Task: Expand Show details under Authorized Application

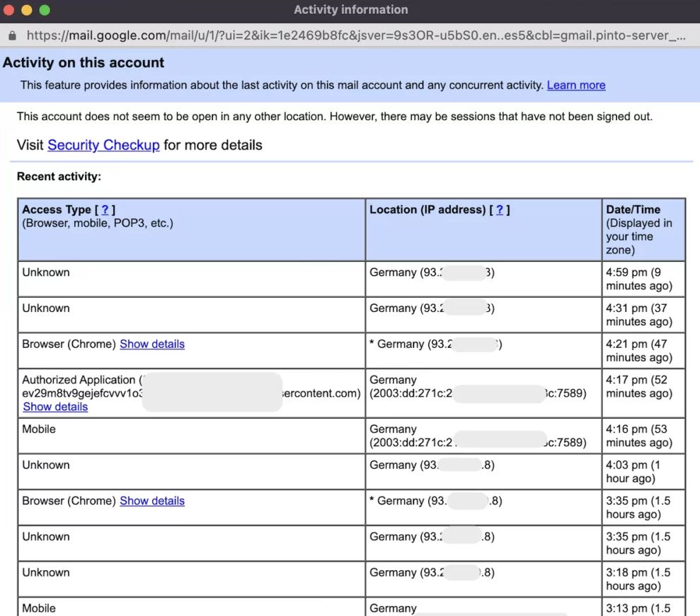Action: point(55,407)
